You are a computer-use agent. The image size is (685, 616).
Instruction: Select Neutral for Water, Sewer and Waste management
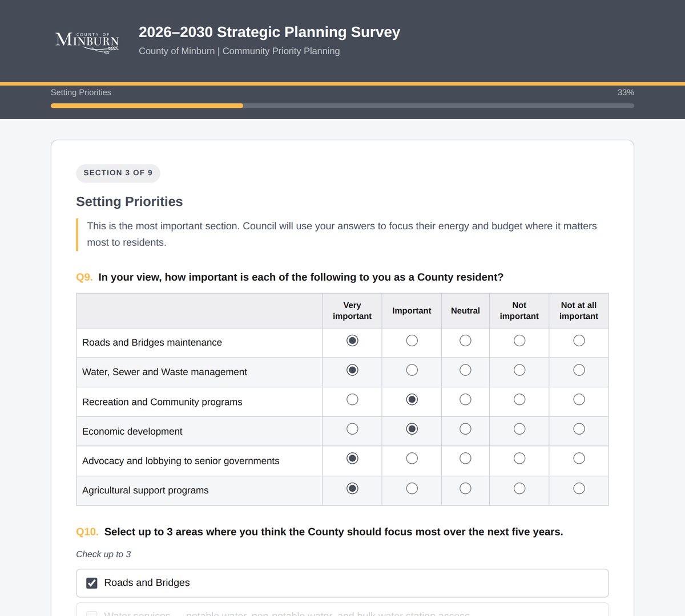[x=465, y=370]
